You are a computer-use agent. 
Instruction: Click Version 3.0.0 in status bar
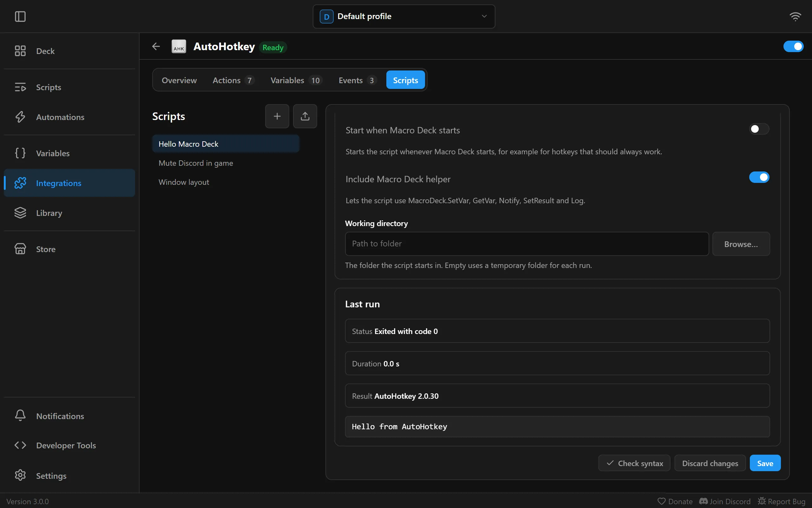28,501
